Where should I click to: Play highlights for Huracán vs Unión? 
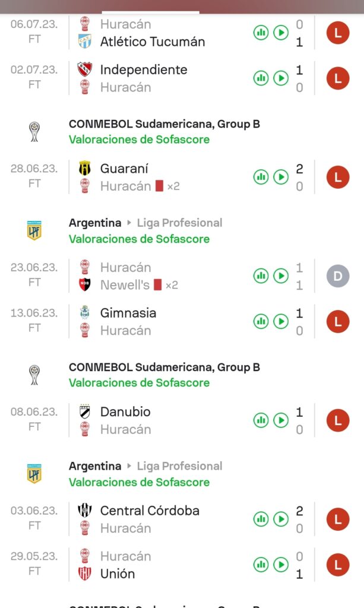281,565
